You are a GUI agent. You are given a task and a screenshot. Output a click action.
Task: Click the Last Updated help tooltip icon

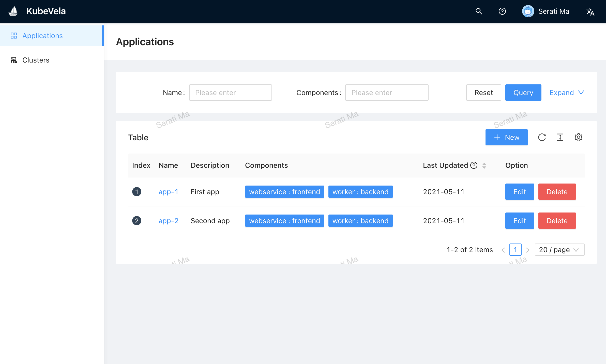coord(474,165)
